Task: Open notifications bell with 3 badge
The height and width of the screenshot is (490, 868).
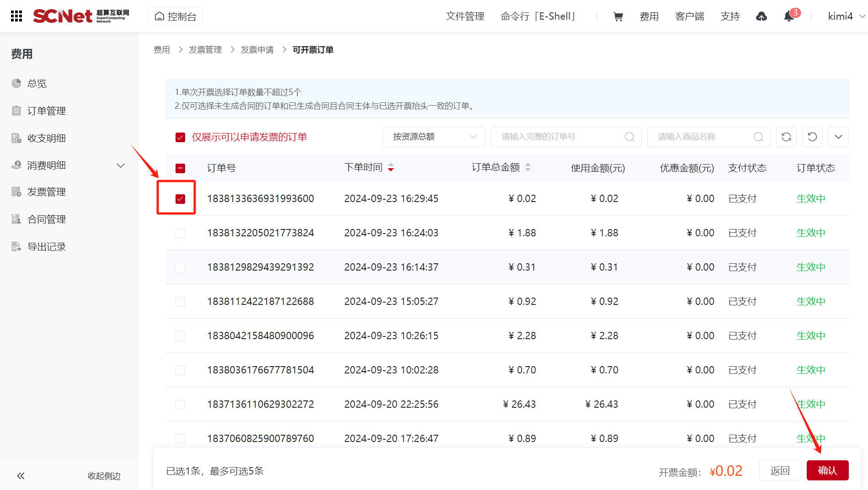Action: click(x=789, y=16)
